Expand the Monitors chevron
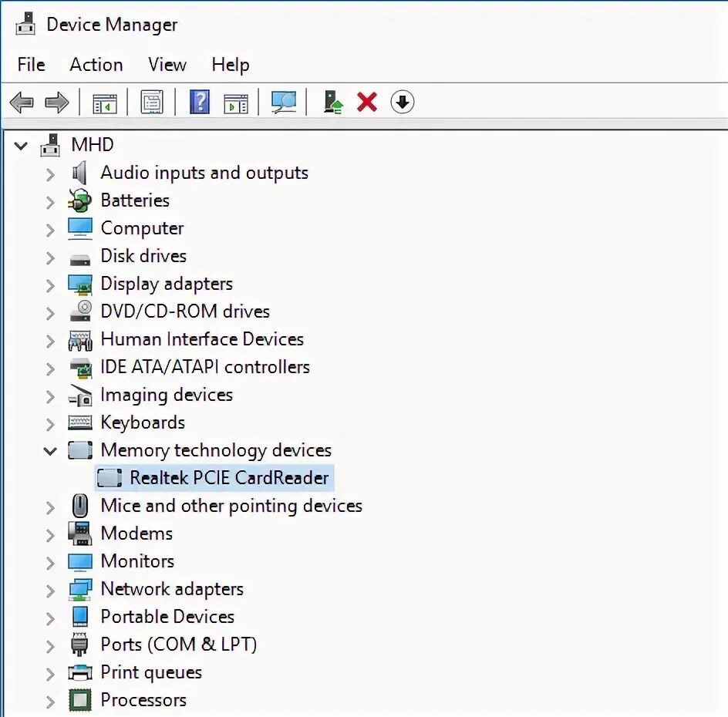Screen dimensions: 728x717 click(x=51, y=563)
